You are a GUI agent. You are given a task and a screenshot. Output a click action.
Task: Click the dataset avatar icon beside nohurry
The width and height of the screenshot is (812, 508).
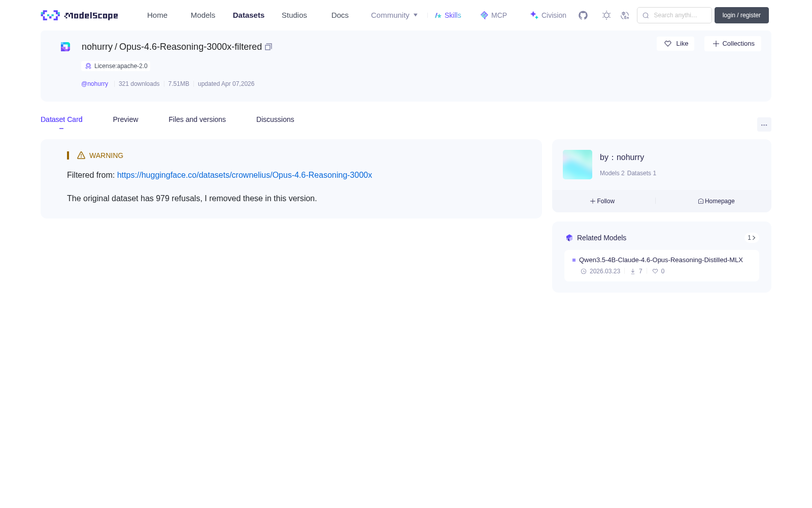pyautogui.click(x=65, y=47)
